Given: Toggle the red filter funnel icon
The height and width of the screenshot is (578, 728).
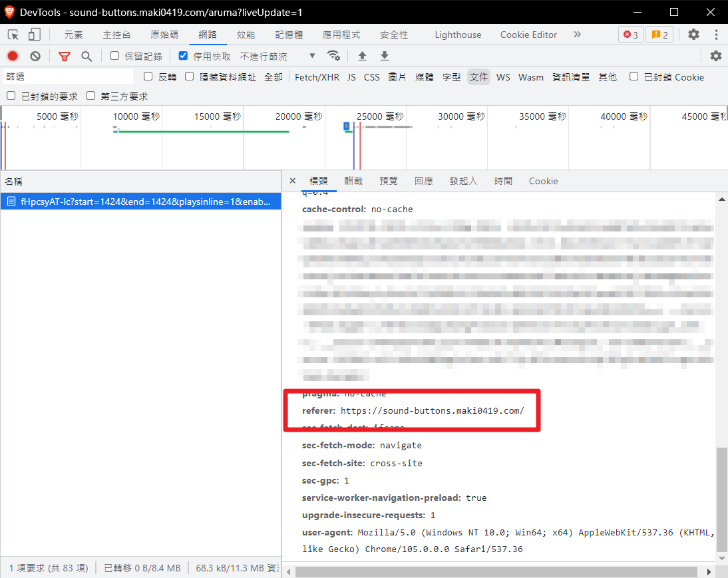Looking at the screenshot, I should [x=64, y=57].
